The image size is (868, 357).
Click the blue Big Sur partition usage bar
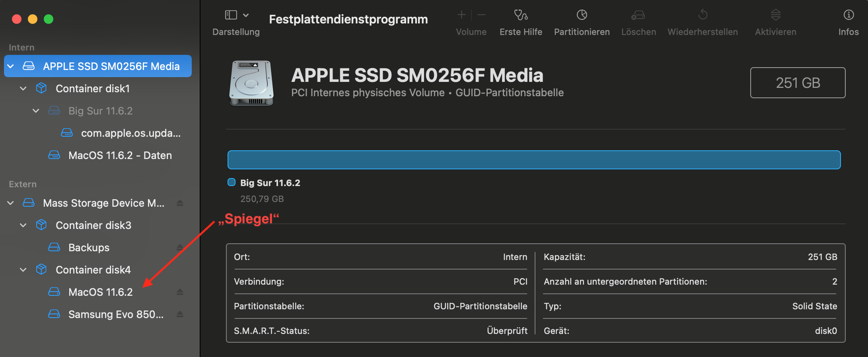point(534,160)
